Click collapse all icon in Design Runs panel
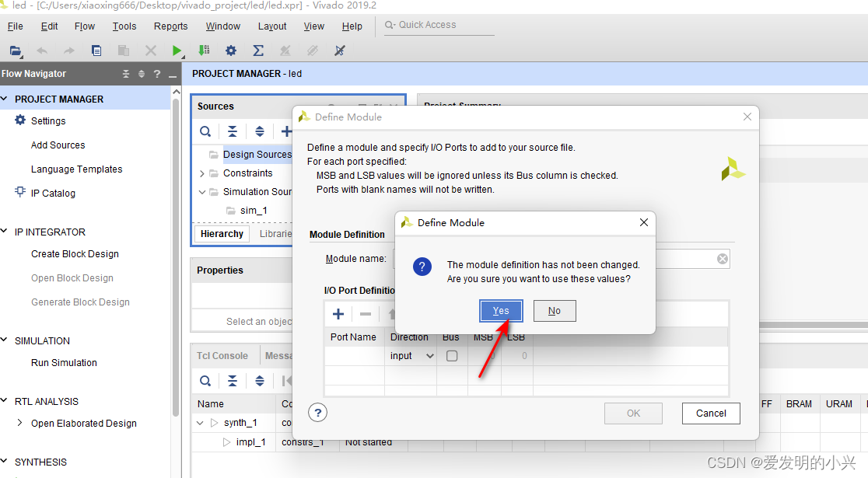 coord(233,381)
